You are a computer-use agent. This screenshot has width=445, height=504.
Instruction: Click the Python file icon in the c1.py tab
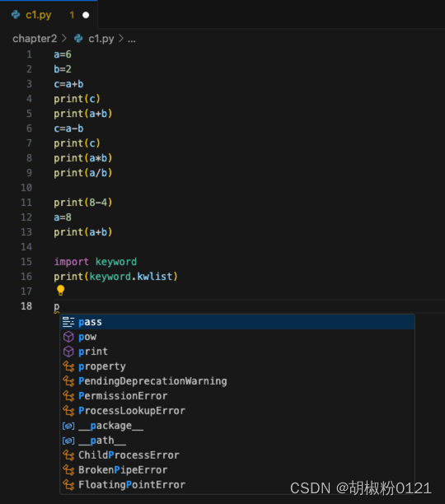click(16, 15)
